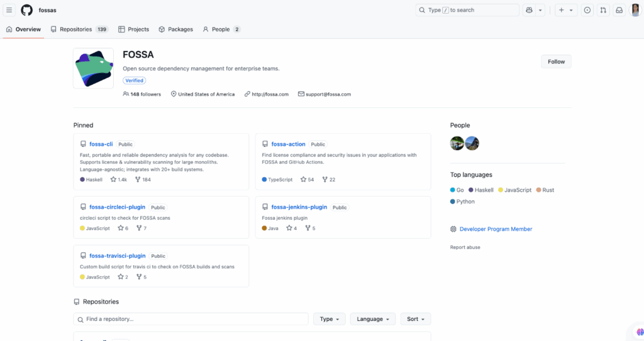Switch to the Overview tab
The height and width of the screenshot is (341, 644).
(x=23, y=29)
